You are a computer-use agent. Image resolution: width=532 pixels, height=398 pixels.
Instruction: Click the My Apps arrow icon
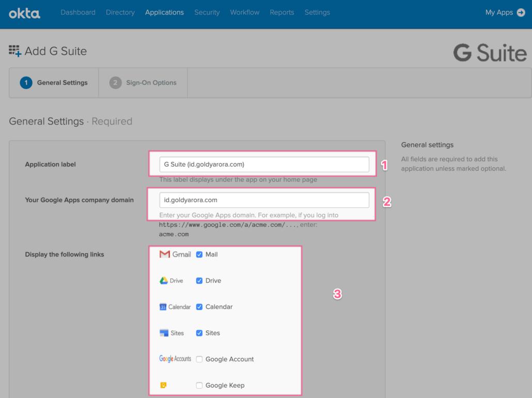coord(521,12)
